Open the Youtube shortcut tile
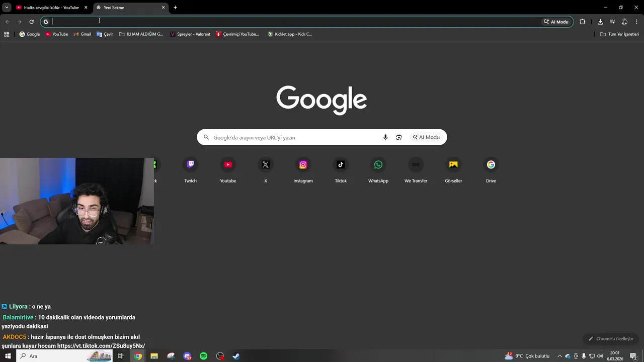The image size is (644, 362). [x=228, y=170]
